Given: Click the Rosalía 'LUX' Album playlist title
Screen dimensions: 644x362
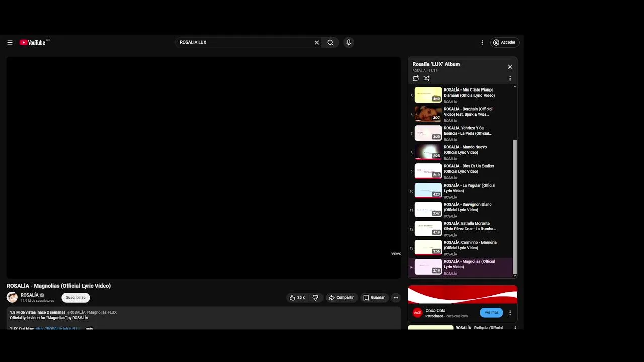Looking at the screenshot, I should point(436,64).
